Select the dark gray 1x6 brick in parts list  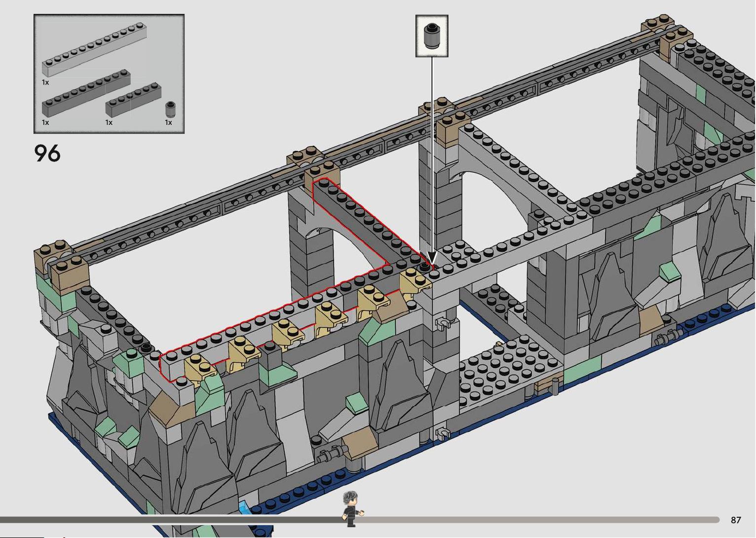click(133, 100)
